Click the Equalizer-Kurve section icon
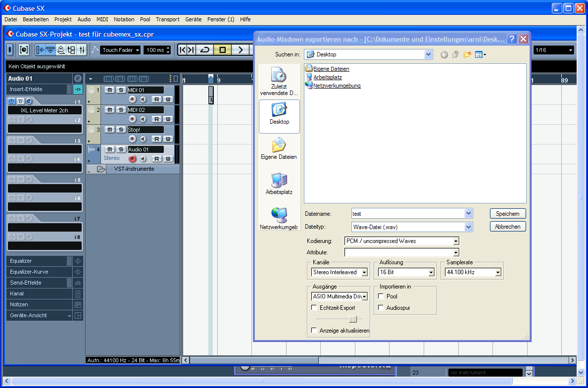Image resolution: width=588 pixels, height=388 pixels. click(x=78, y=272)
